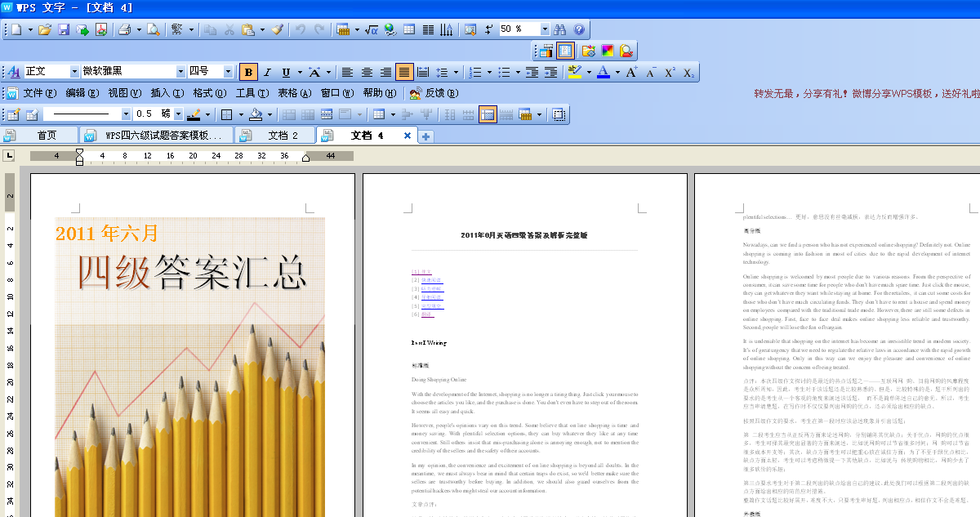Click the 转发无量 promotional red text link
Screen dimensions: 980x517
[866, 94]
